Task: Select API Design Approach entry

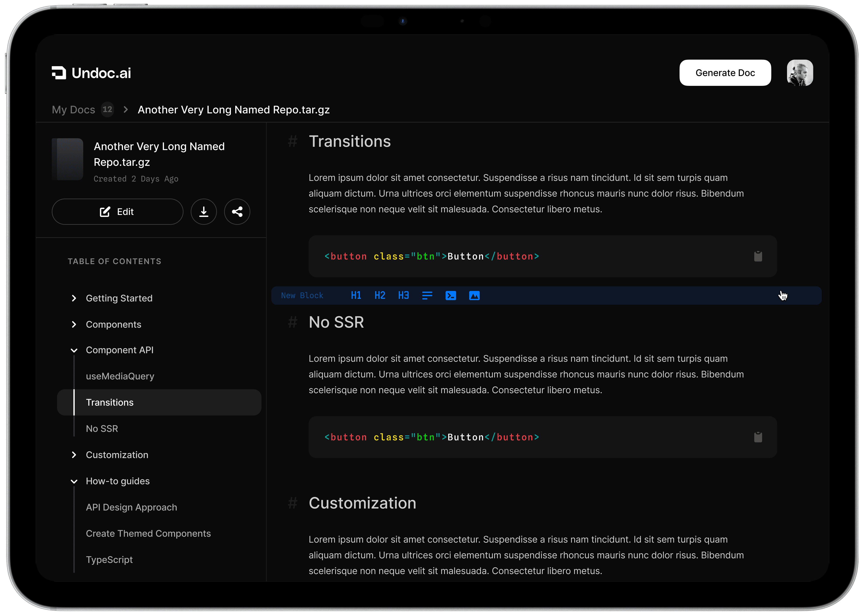Action: [131, 507]
